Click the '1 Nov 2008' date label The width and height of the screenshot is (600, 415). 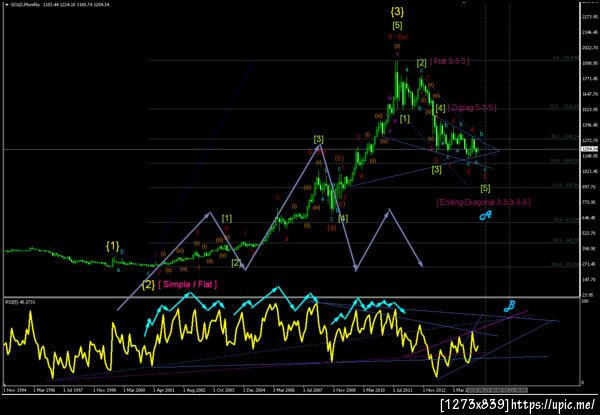click(344, 390)
